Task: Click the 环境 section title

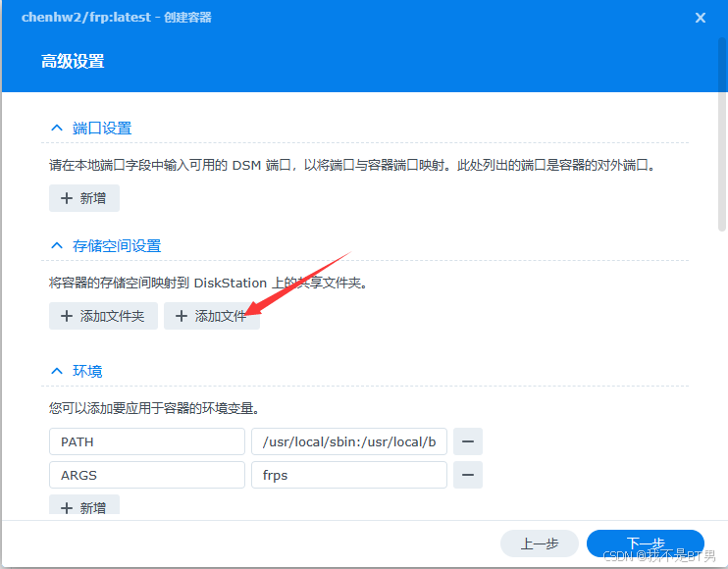Action: point(87,371)
